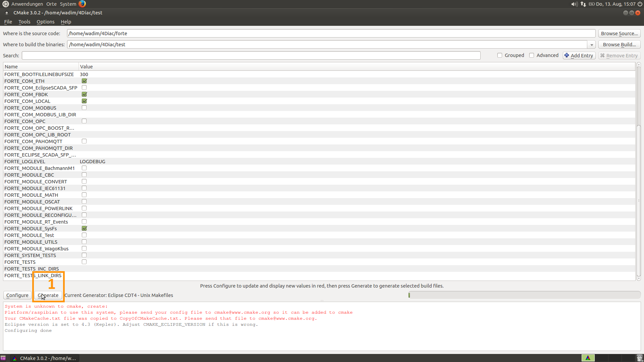Screen dimensions: 644x362
Task: Open the volume icon in the system tray
Action: tap(574, 4)
